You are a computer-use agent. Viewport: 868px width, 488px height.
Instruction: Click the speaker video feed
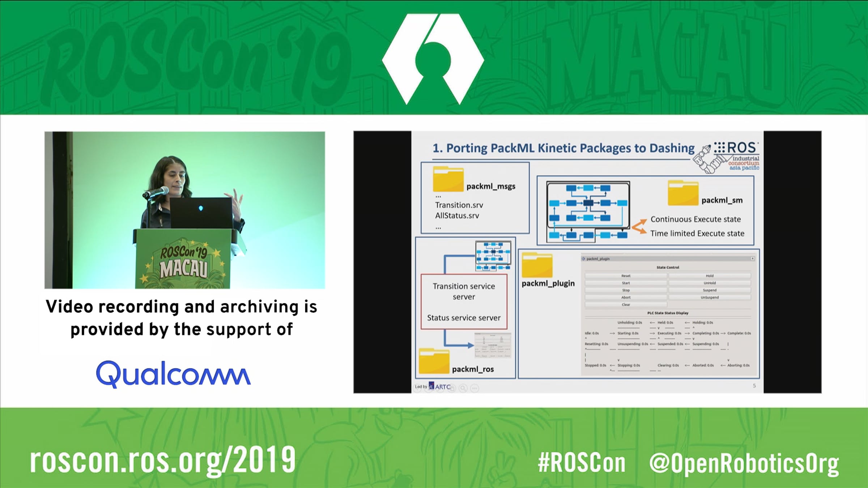(185, 210)
